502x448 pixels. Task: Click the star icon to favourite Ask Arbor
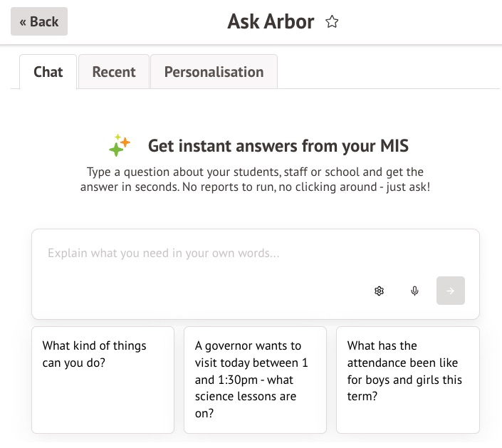tap(332, 22)
